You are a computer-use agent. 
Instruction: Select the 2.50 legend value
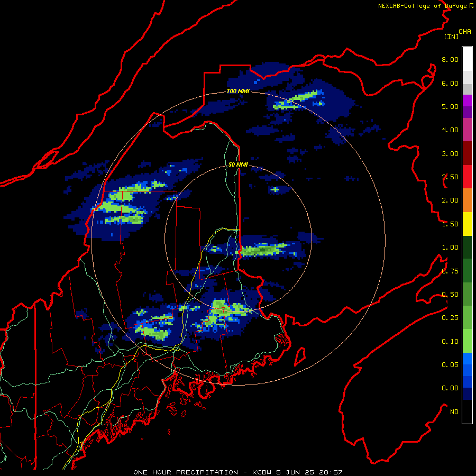click(x=450, y=177)
